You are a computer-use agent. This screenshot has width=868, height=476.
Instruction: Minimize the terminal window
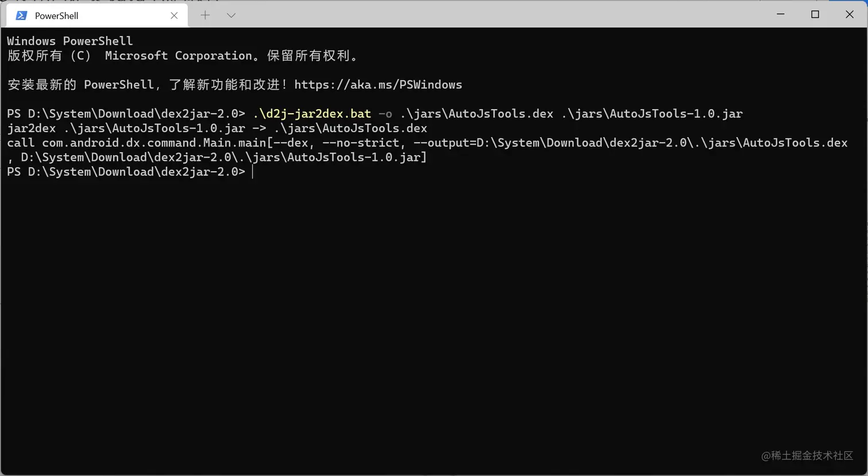781,14
